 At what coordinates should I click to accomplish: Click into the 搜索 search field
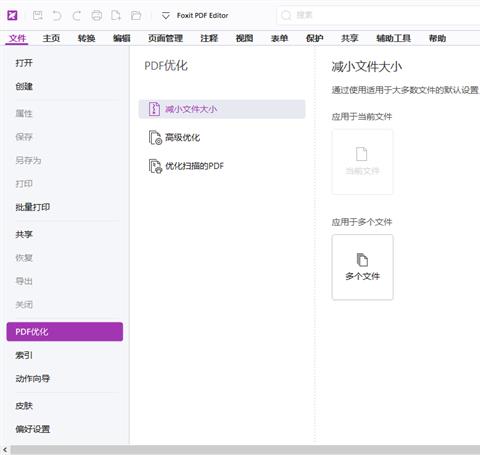click(378, 15)
